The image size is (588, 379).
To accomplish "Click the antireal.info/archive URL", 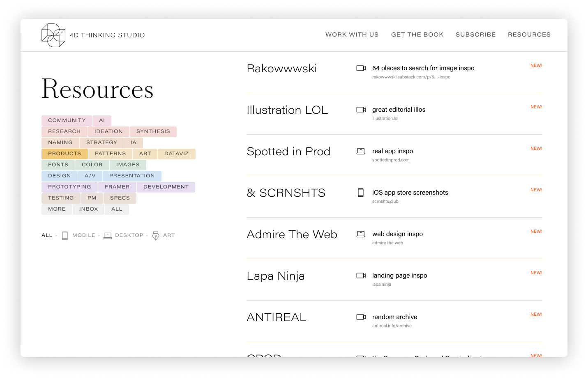I will click(x=392, y=326).
